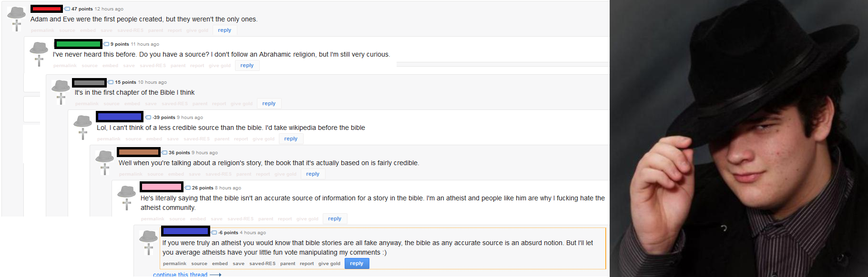Click the fedora avatar beside the 'first chapter of the Bible' comment

click(x=61, y=92)
